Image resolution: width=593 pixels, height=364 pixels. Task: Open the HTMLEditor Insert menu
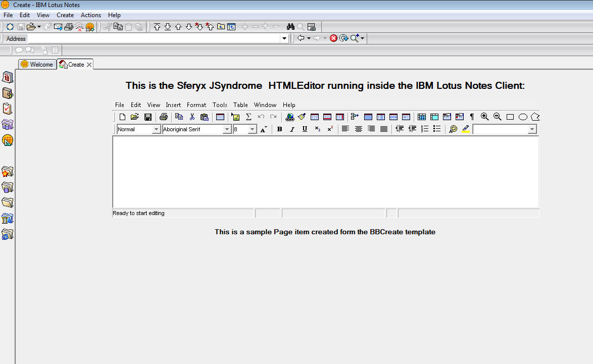pos(173,105)
